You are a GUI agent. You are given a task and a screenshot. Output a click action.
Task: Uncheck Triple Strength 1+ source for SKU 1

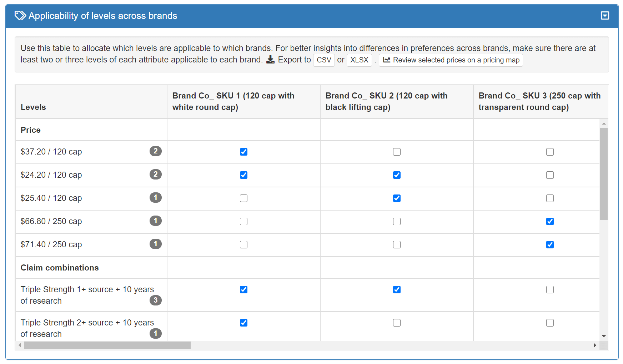tap(243, 289)
